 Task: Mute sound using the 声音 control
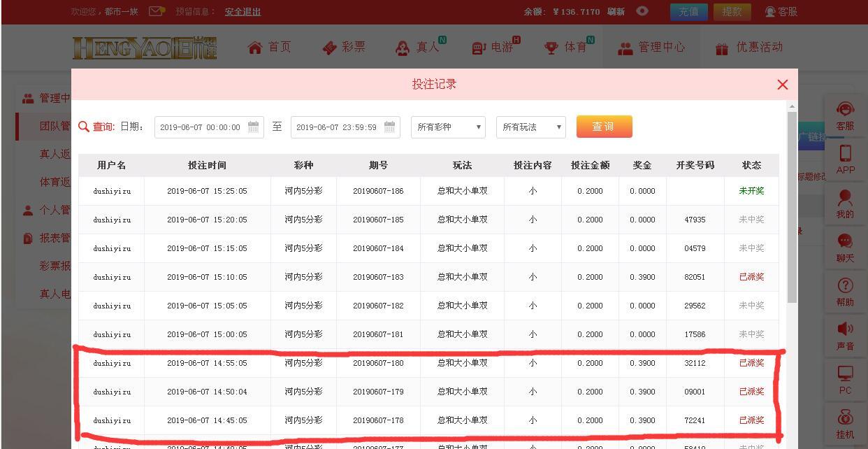coord(846,334)
